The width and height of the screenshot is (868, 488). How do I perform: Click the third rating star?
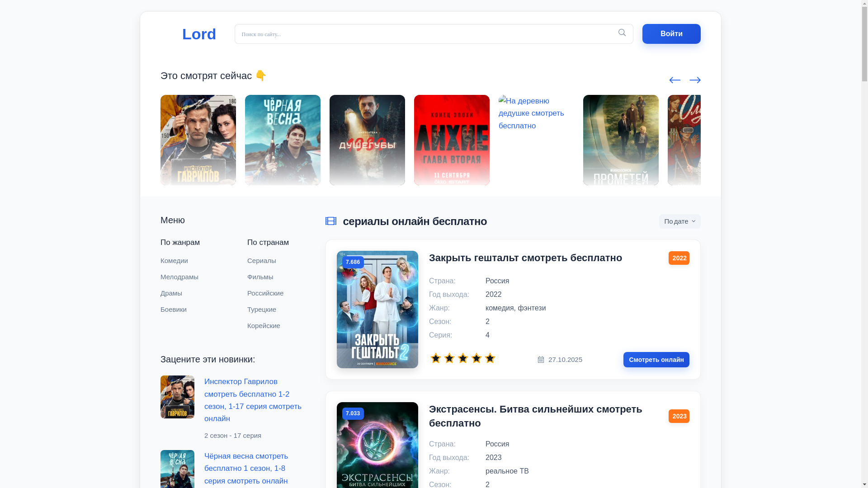coord(463,358)
